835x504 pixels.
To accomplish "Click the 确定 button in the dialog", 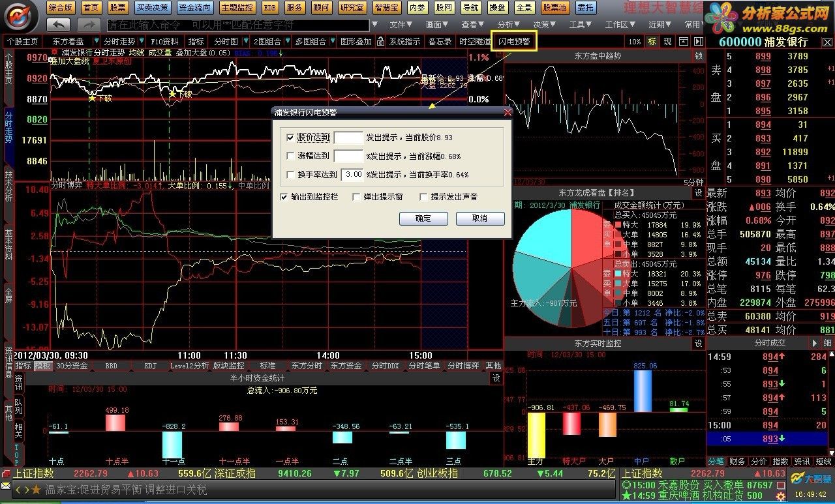I will click(x=423, y=218).
